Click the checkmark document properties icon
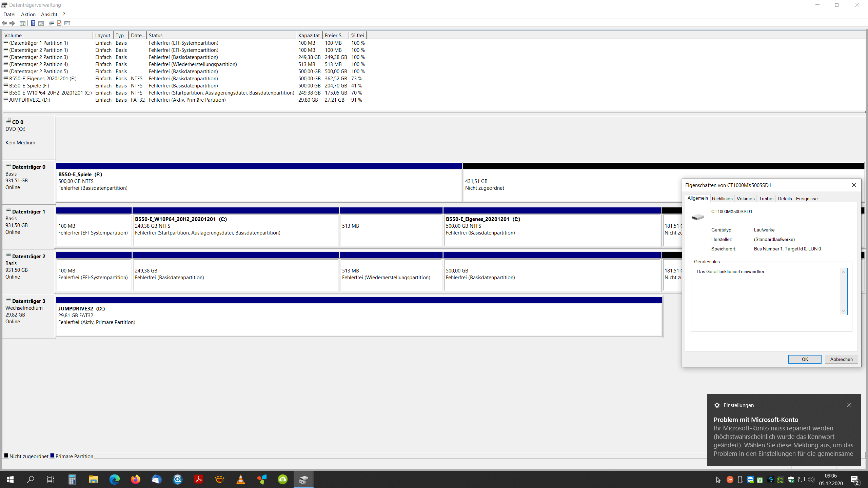 59,23
